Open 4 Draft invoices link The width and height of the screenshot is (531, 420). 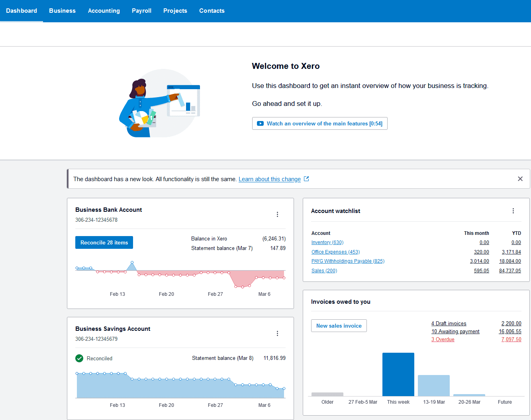pos(449,324)
